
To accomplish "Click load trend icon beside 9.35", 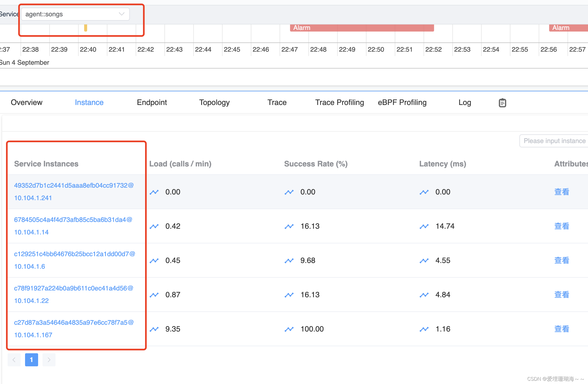I will [154, 329].
